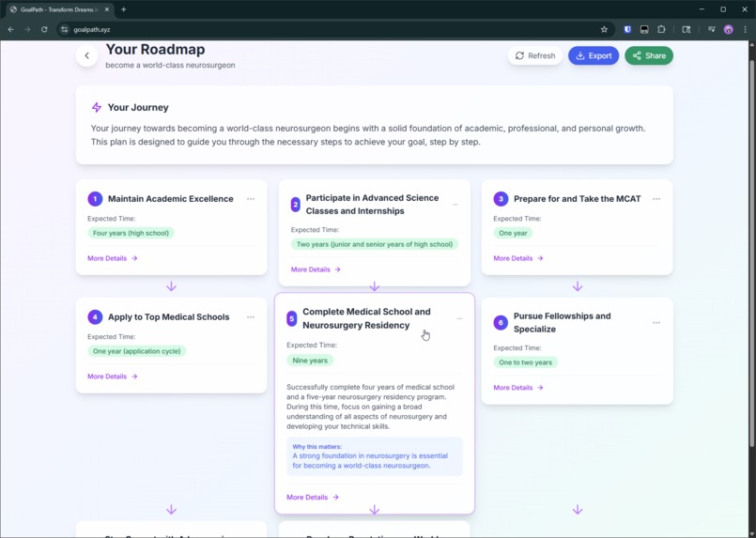This screenshot has height=538, width=756.
Task: Click step 2 number badge
Action: 296,205
